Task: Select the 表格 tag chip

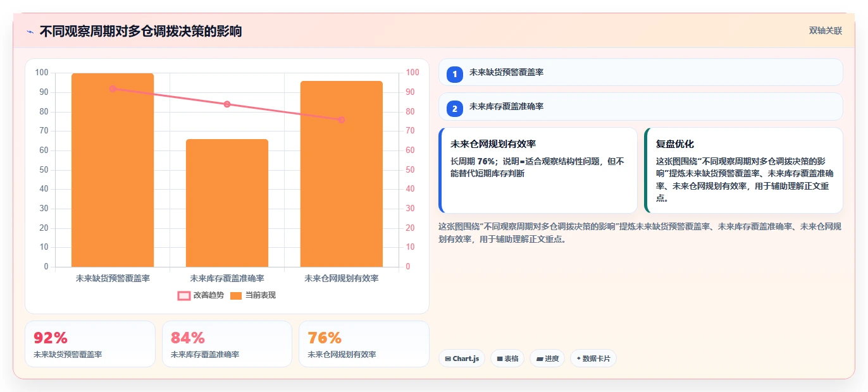Action: click(x=507, y=358)
